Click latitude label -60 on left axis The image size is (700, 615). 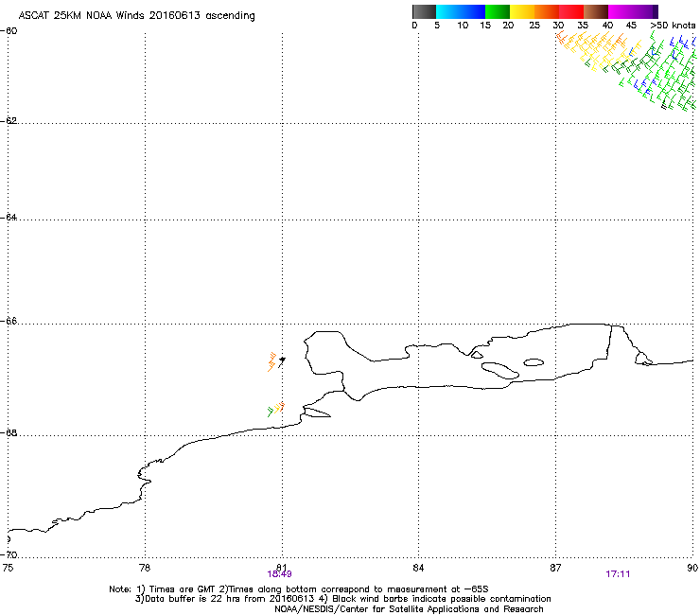coord(9,31)
